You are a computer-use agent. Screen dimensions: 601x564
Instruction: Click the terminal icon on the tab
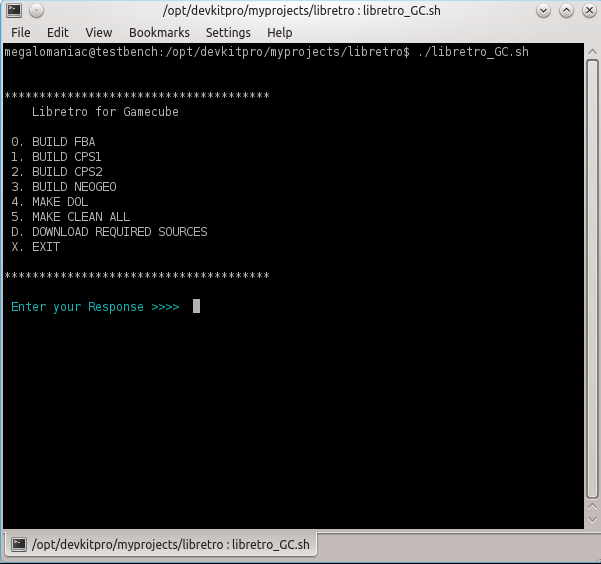tap(18, 544)
